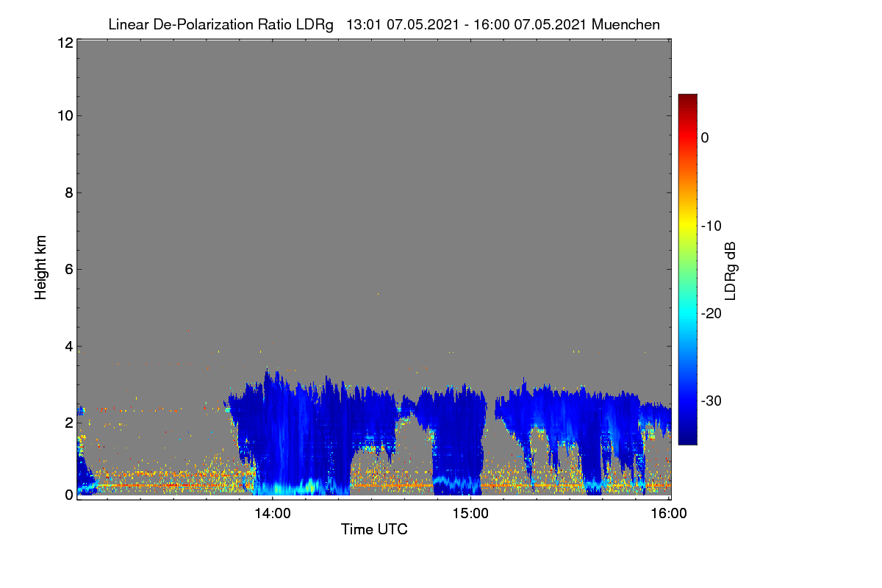Viewport: 882px width, 588px height.
Task: Click the 14:00 time tick label
Action: [273, 513]
